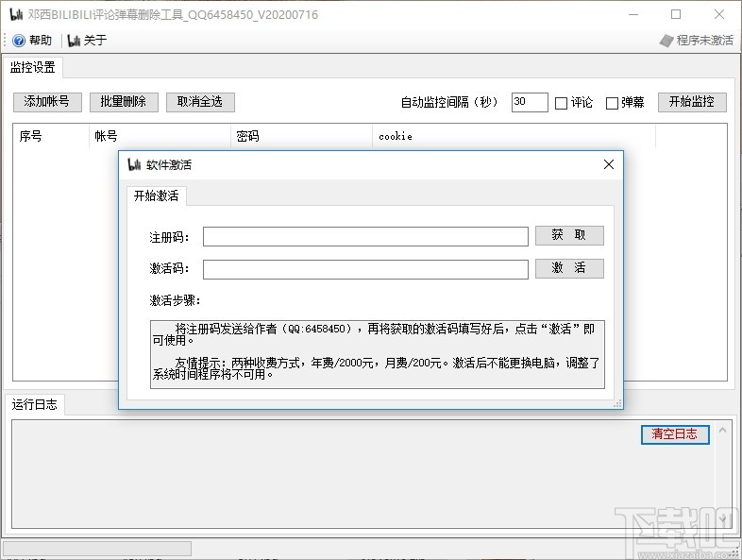Click the 注册码 input field
The image size is (742, 560).
click(365, 237)
